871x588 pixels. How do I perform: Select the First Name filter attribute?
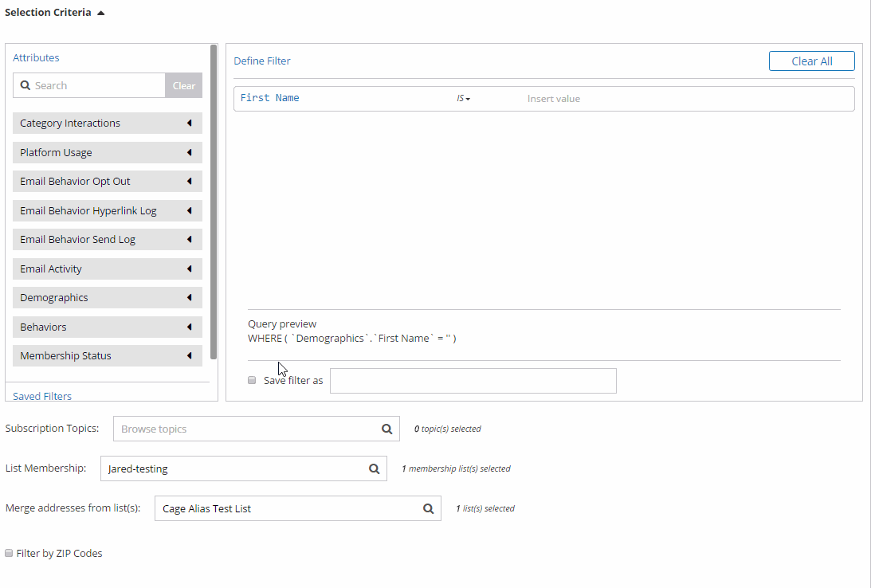pyautogui.click(x=269, y=98)
